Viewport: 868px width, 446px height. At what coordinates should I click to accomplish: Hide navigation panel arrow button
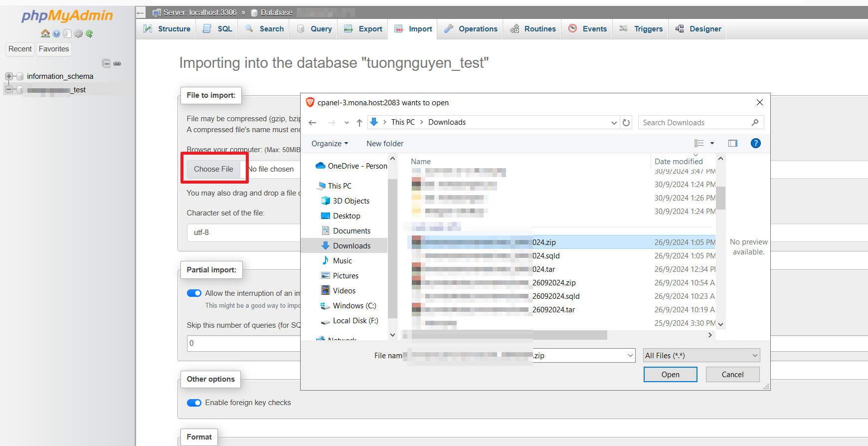point(141,12)
